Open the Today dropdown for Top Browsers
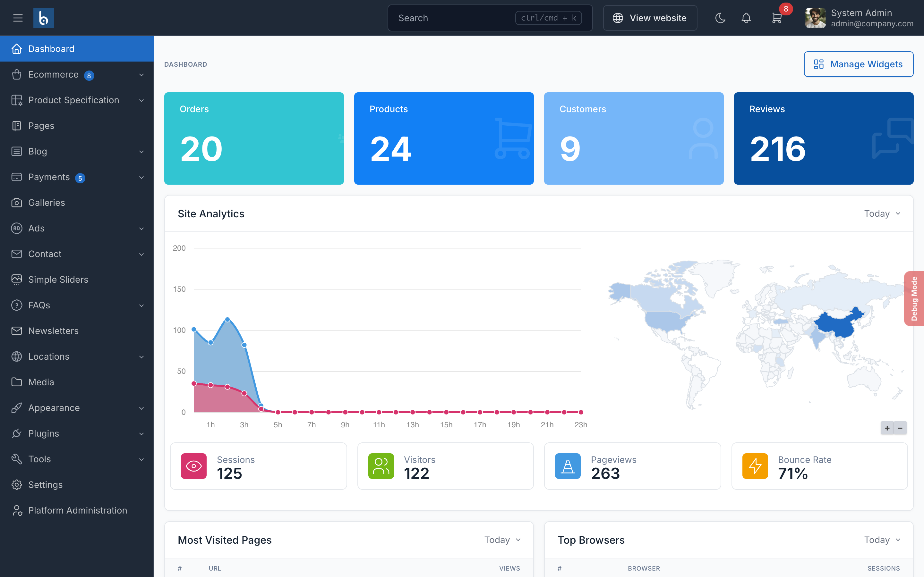This screenshot has height=577, width=924. pos(881,539)
